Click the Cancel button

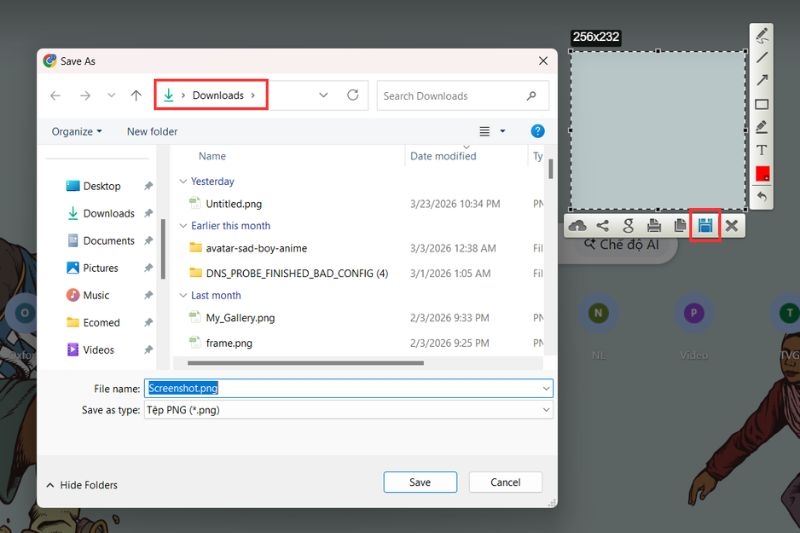point(505,482)
